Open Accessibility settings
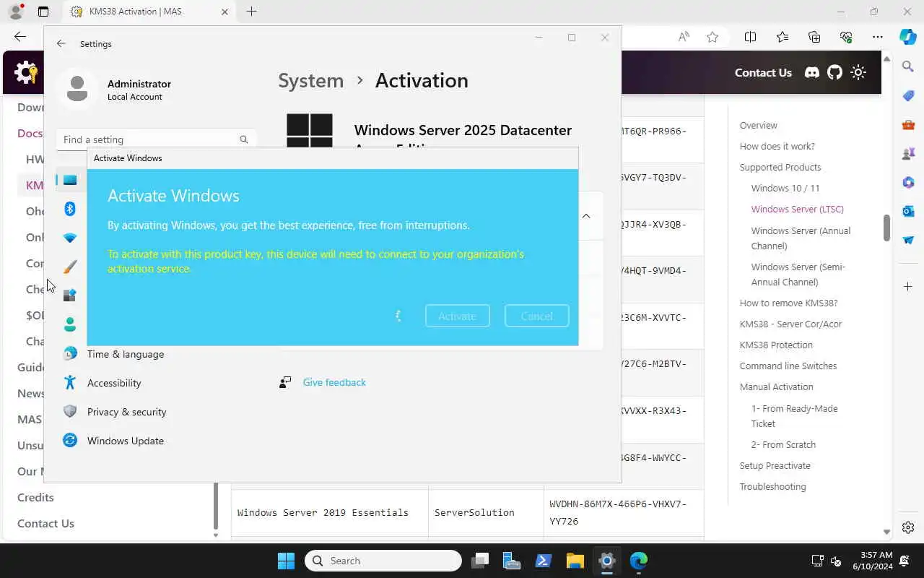The height and width of the screenshot is (578, 924). coord(114,383)
